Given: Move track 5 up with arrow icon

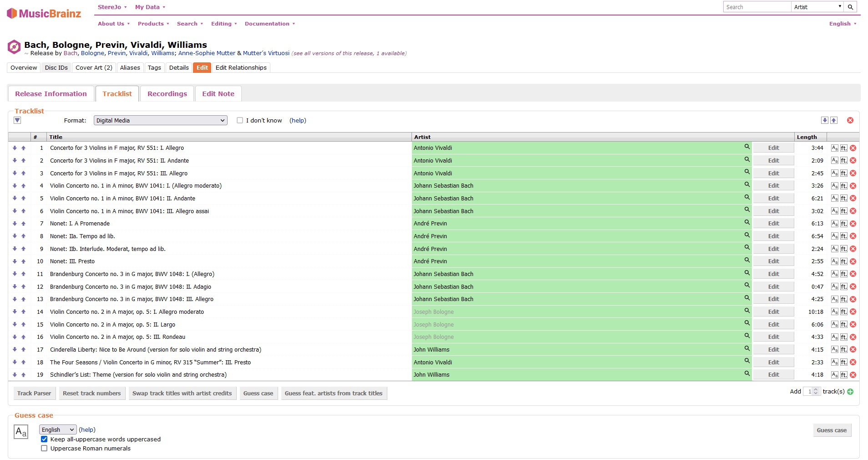Looking at the screenshot, I should tap(23, 199).
